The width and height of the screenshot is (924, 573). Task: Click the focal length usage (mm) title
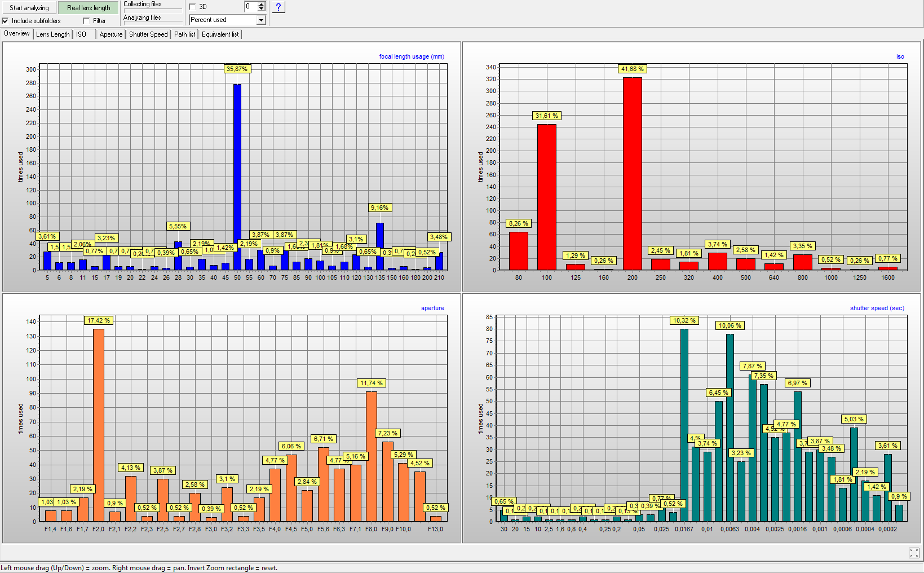pyautogui.click(x=412, y=56)
